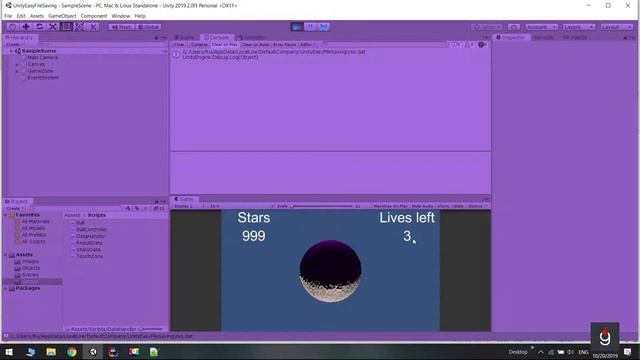Switch to the Project tab
This screenshot has height=360, width=640.
point(17,201)
